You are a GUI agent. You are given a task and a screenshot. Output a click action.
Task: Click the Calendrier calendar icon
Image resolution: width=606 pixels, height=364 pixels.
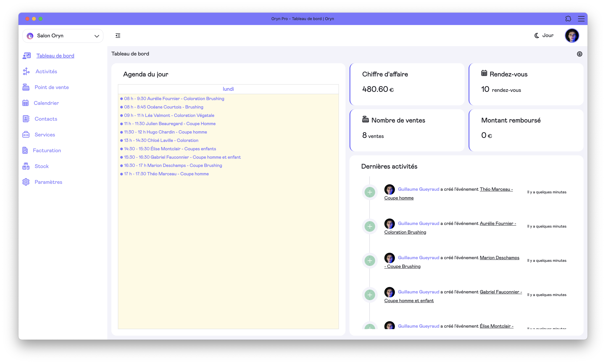click(x=26, y=103)
